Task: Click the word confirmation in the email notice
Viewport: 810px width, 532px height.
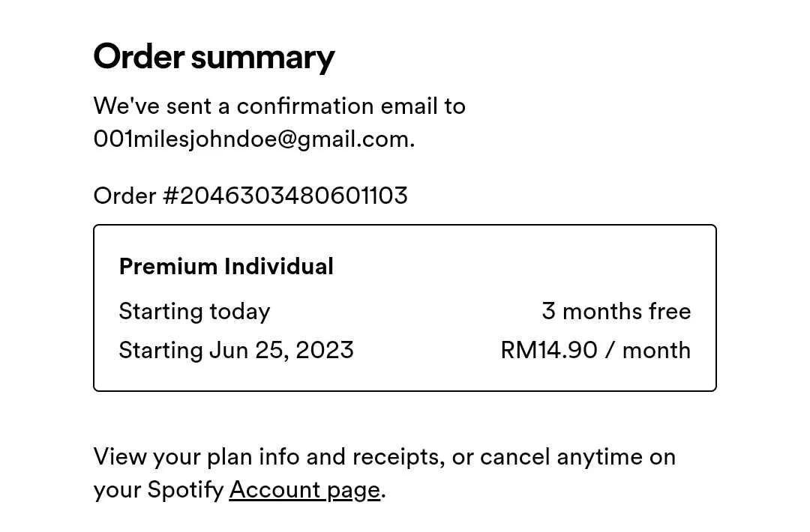Action: click(304, 106)
